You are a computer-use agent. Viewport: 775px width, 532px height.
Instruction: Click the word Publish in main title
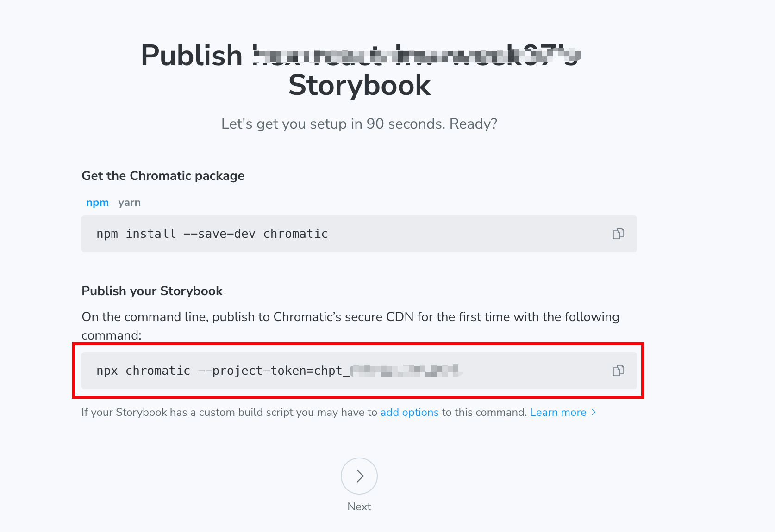(192, 56)
